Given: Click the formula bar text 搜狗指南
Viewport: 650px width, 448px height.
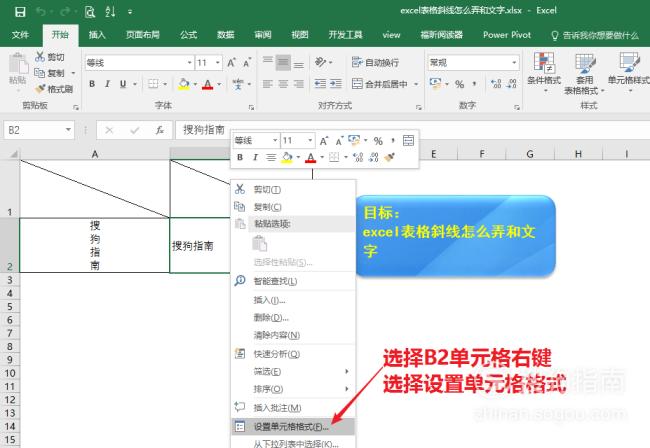Looking at the screenshot, I should (204, 130).
